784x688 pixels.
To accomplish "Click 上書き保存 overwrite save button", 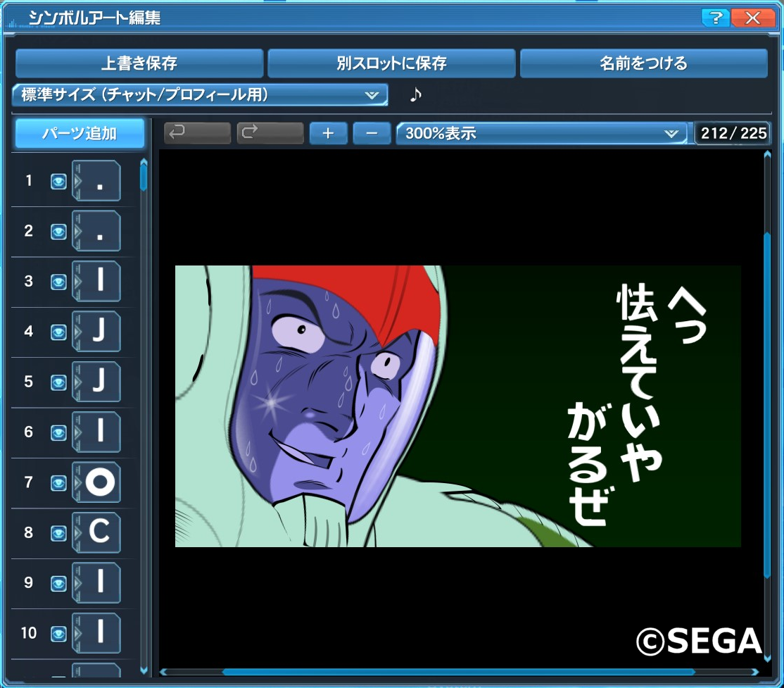I will pos(139,63).
